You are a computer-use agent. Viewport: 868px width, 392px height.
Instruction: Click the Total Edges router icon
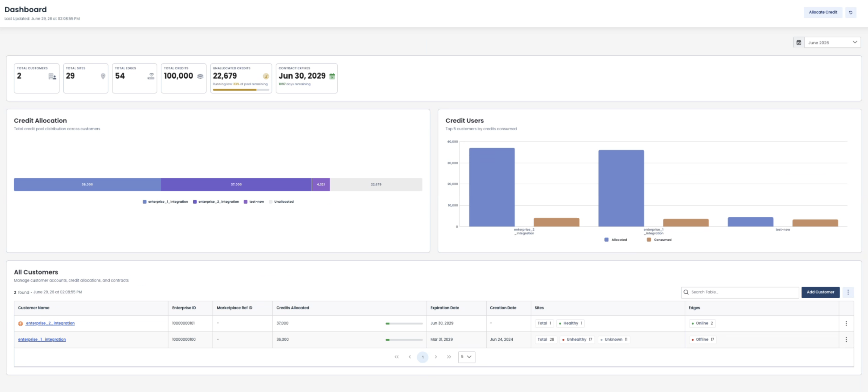[151, 76]
